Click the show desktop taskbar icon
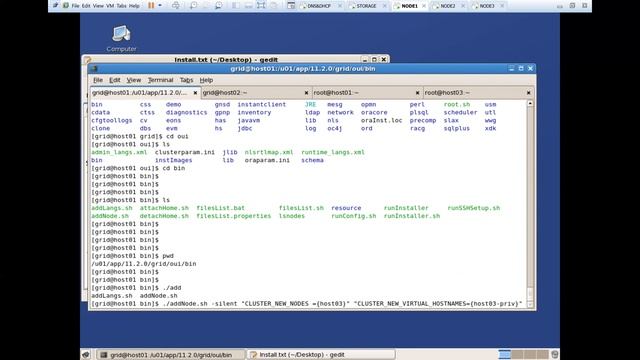640x360 pixels. pos(86,355)
